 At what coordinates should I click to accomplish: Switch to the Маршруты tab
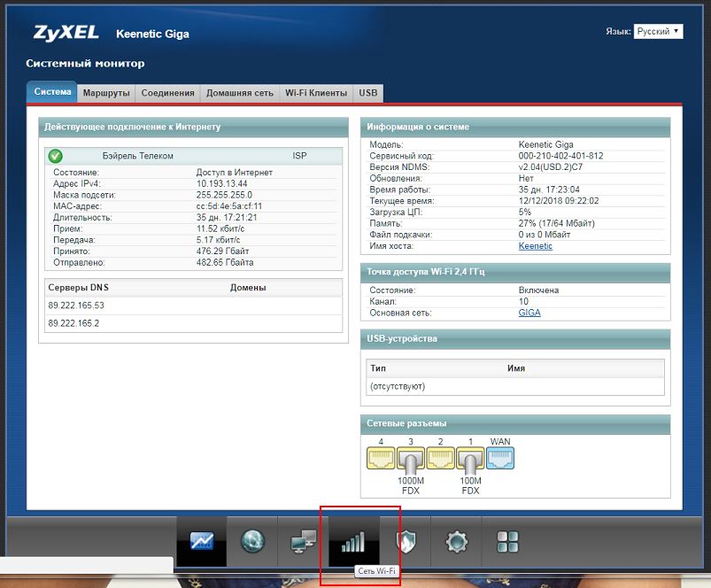click(x=106, y=93)
